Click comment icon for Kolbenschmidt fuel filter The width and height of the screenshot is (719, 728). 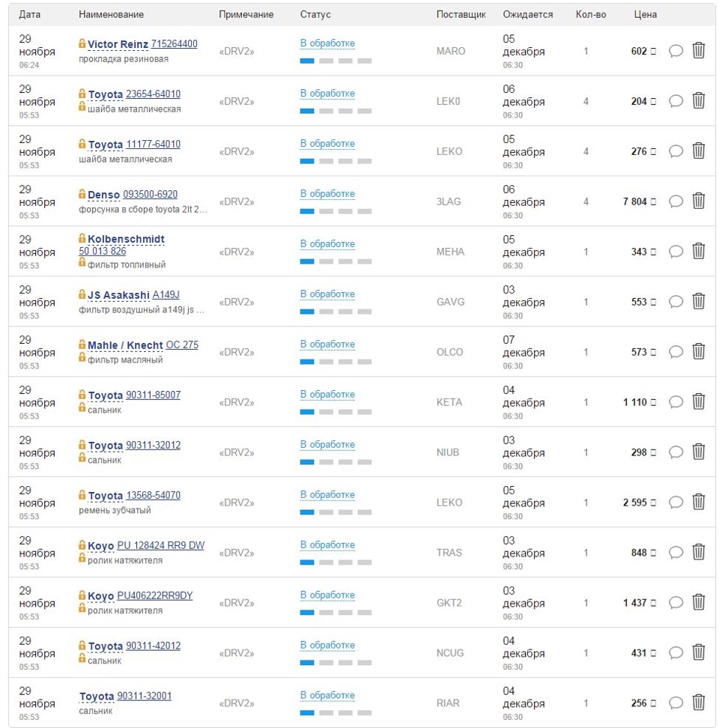pos(676,251)
